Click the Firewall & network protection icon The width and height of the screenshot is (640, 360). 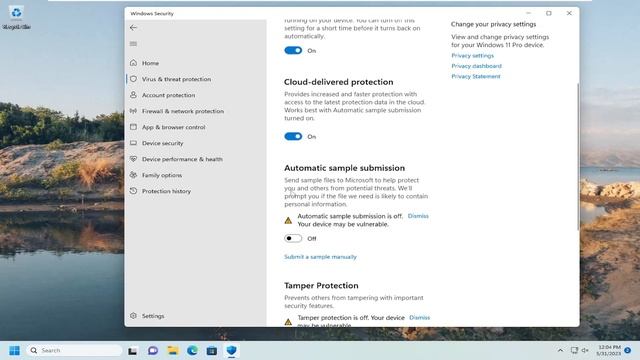(x=133, y=111)
